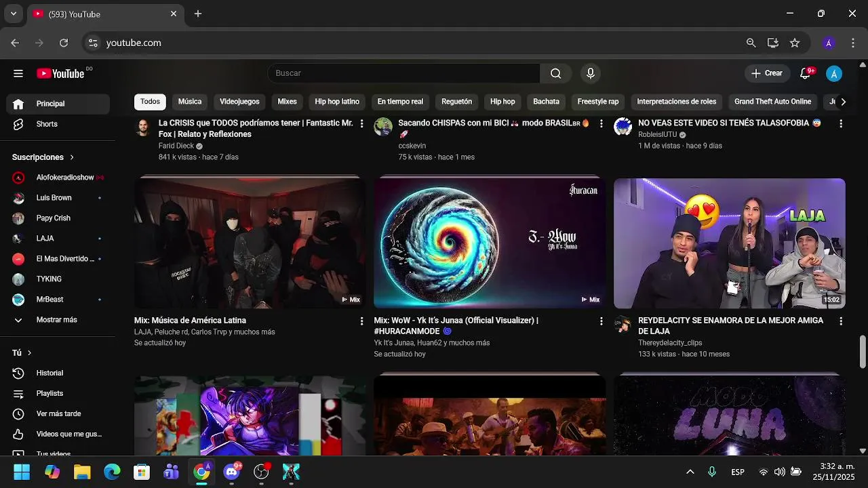Reload the page in Chrome
This screenshot has height=488, width=868.
coord(64,43)
